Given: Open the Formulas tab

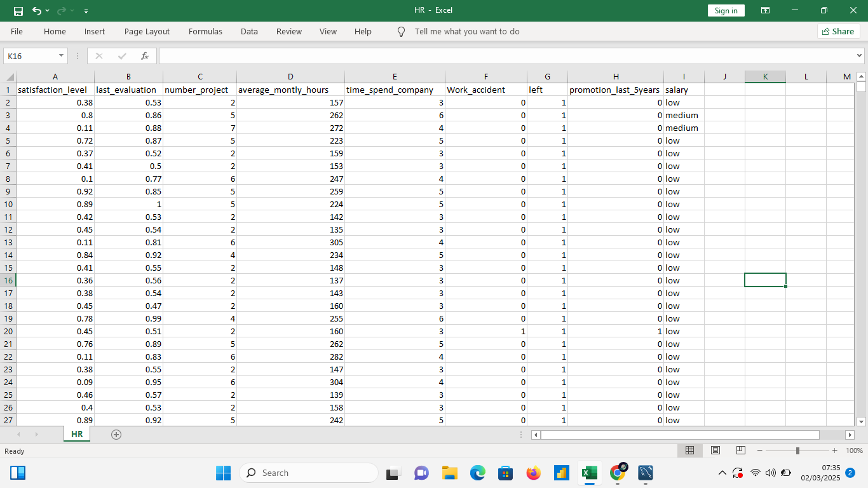Looking at the screenshot, I should (205, 31).
